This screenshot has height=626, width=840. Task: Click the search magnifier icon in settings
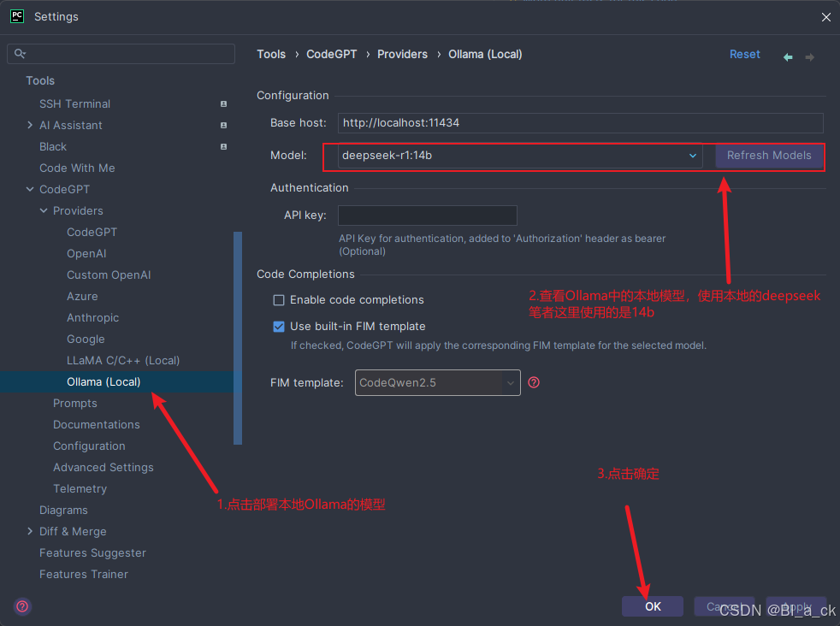point(20,54)
